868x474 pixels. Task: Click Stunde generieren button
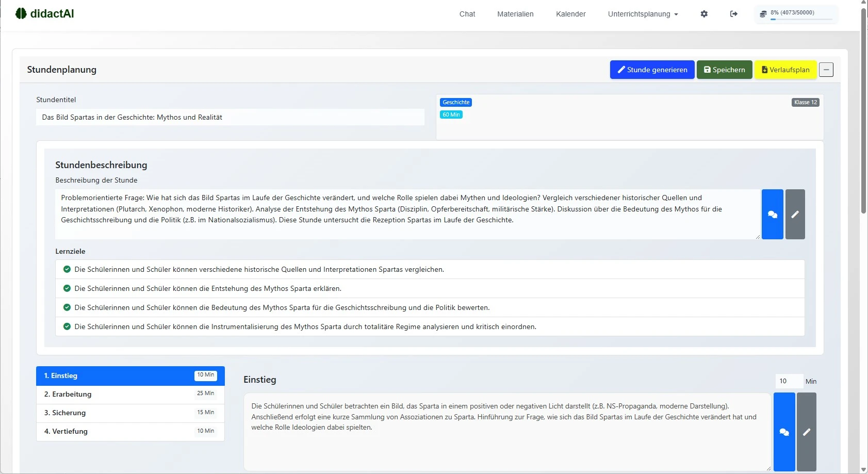[x=652, y=70]
